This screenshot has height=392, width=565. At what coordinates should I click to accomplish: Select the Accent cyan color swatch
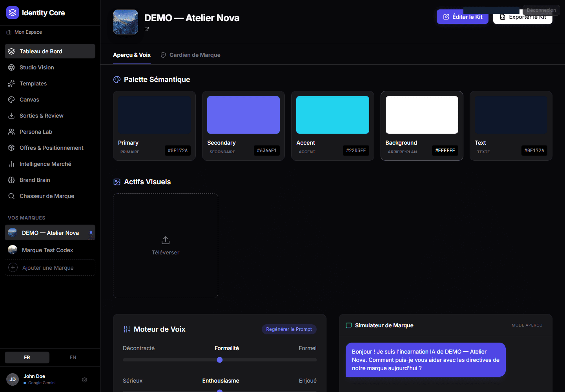pyautogui.click(x=333, y=115)
